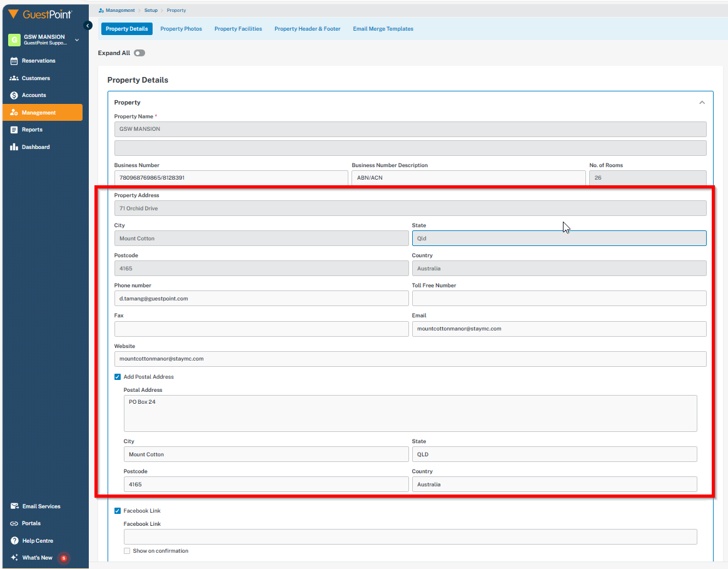The width and height of the screenshot is (728, 569).
Task: Click the No. of Rooms field
Action: point(648,178)
